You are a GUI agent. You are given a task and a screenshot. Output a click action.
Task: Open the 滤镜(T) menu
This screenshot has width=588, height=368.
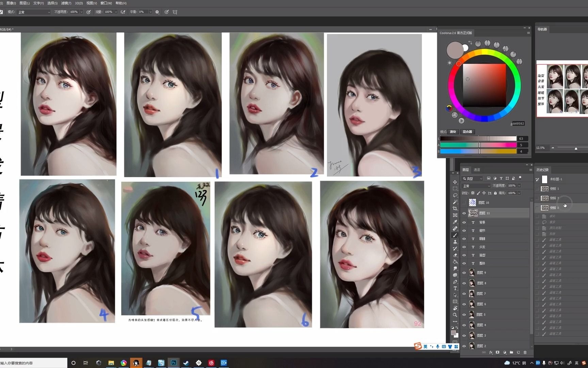[x=66, y=3]
